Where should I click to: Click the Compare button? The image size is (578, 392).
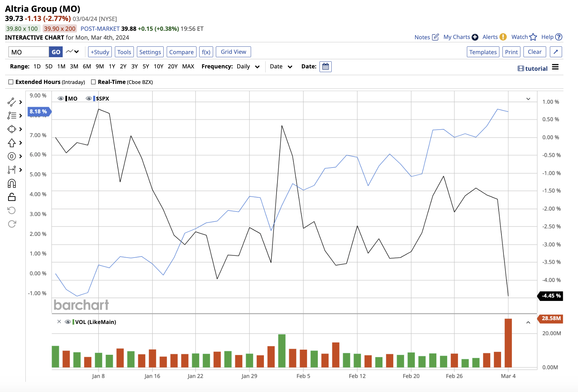tap(181, 52)
